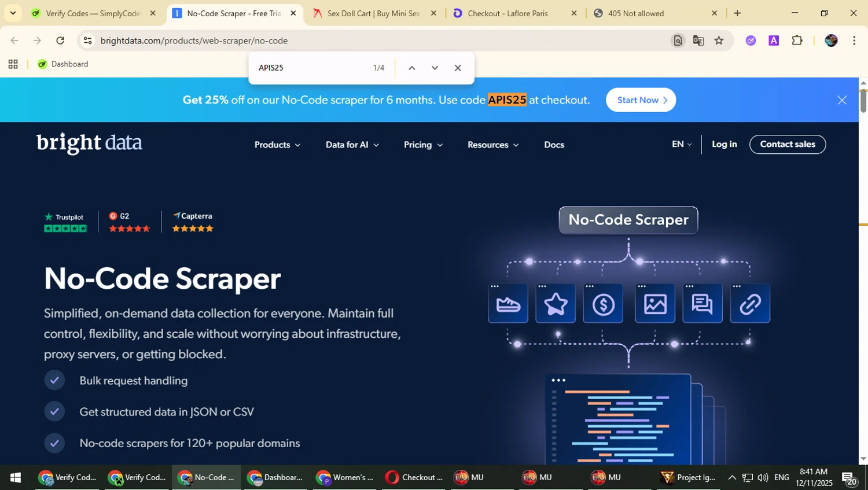Open Chrome profile avatar
Viewport: 868px width, 490px height.
pos(831,40)
